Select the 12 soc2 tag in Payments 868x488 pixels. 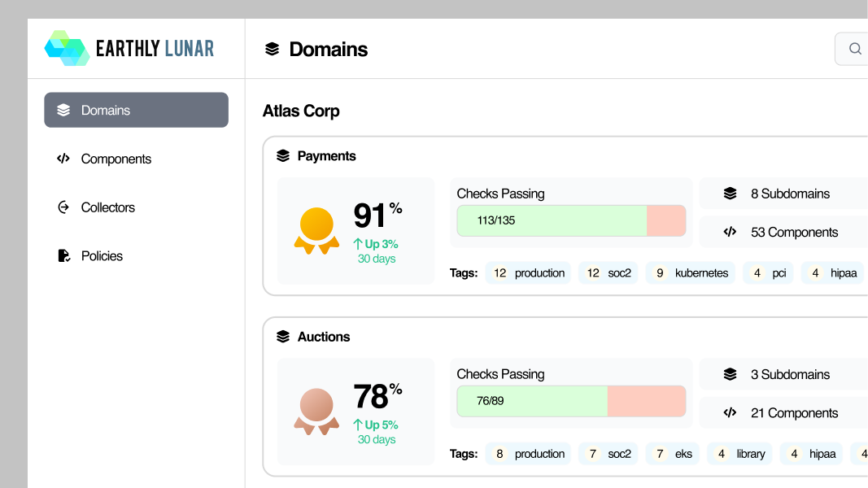pyautogui.click(x=608, y=272)
